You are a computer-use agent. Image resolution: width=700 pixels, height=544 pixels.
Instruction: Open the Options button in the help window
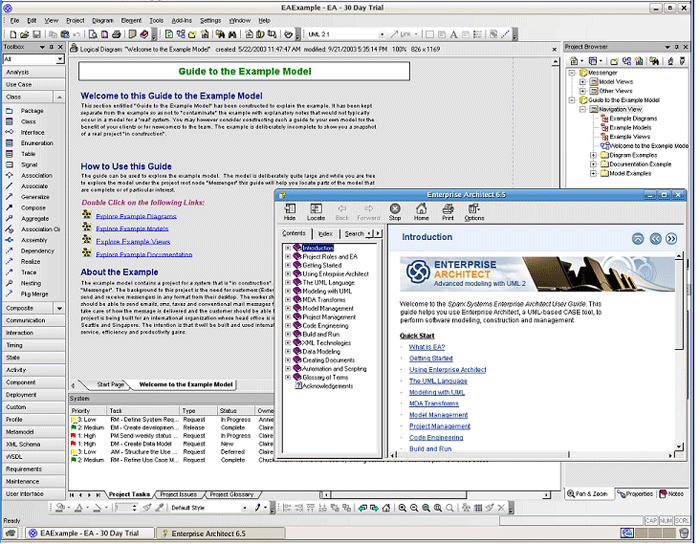pyautogui.click(x=474, y=212)
